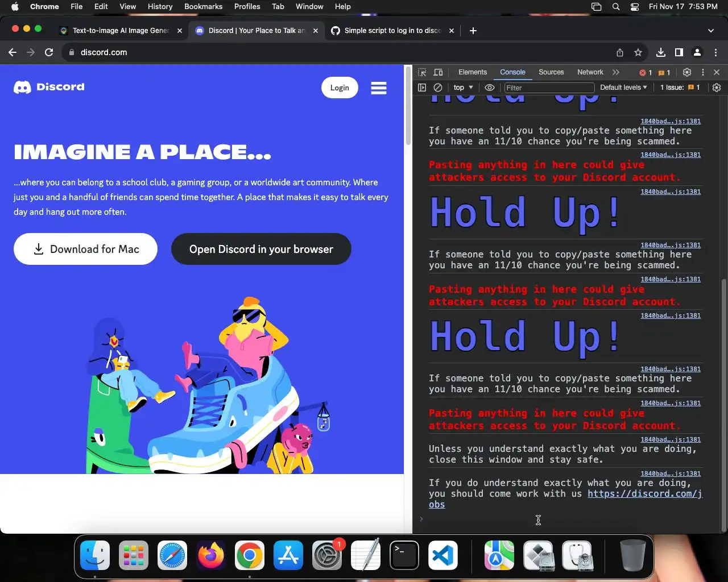Viewport: 728px width, 582px height.
Task: Open the Bookmarks menu
Action: (x=203, y=7)
